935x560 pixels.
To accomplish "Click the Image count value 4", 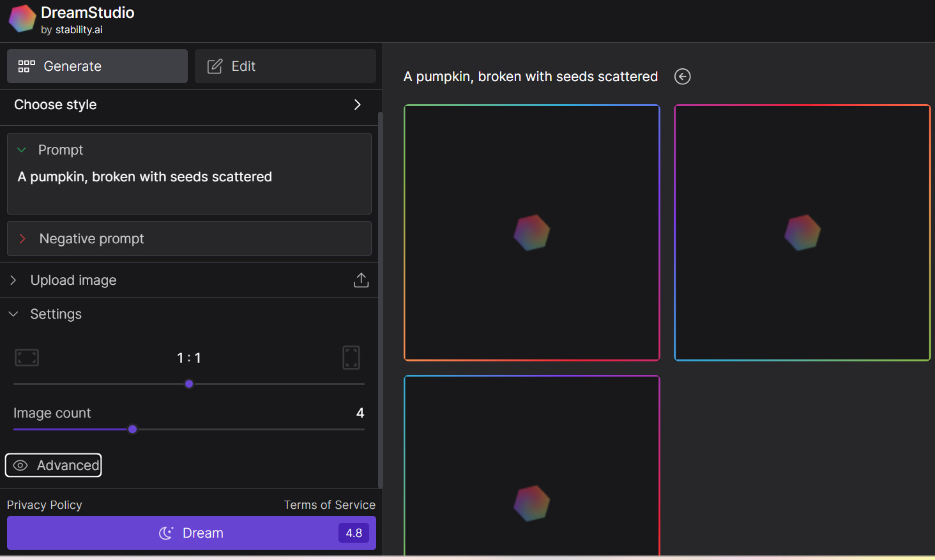I will pyautogui.click(x=360, y=413).
